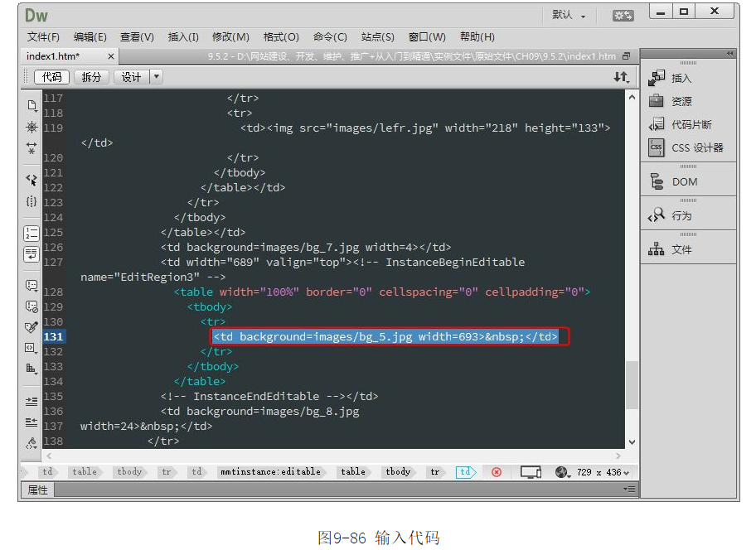
Task: Click highlighted code on line 131
Action: tap(390, 337)
